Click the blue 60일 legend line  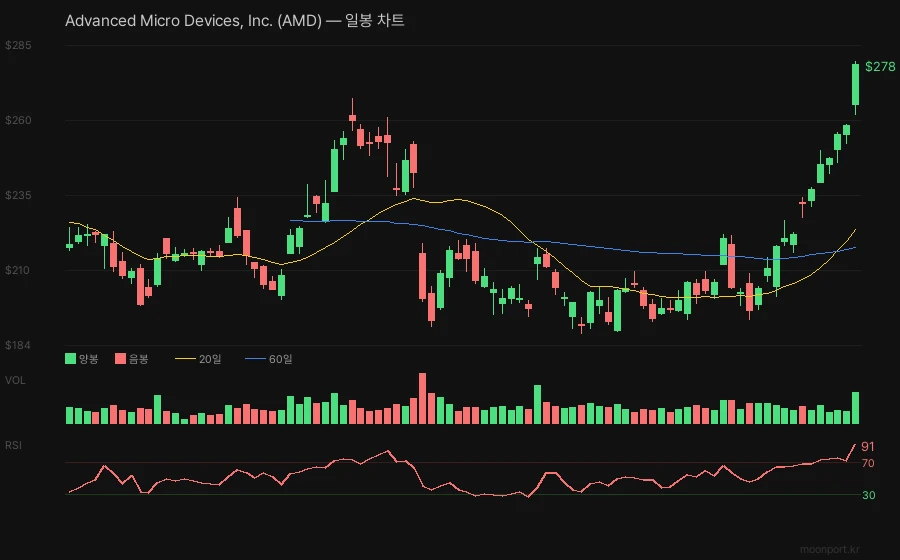255,359
